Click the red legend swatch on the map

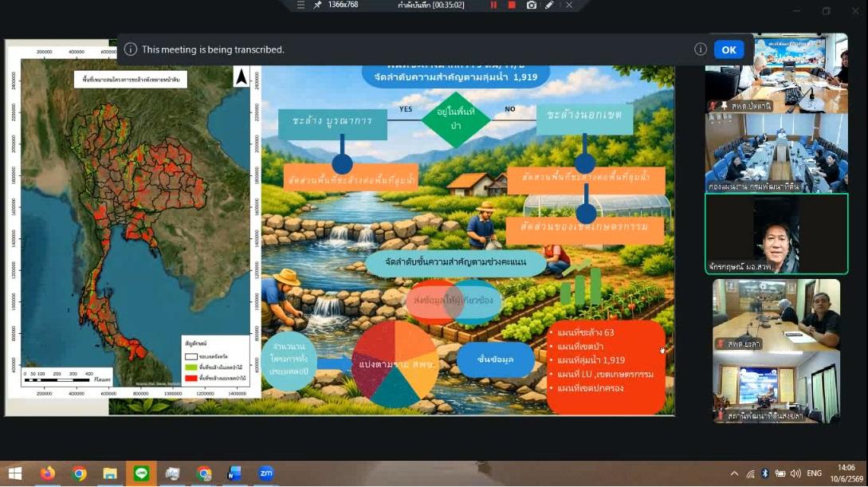[191, 378]
